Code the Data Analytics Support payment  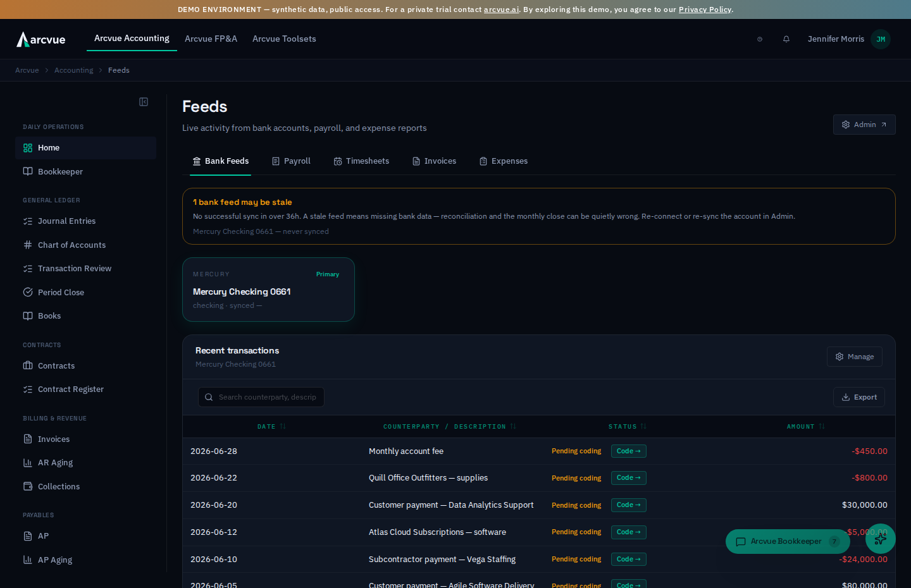pyautogui.click(x=629, y=505)
